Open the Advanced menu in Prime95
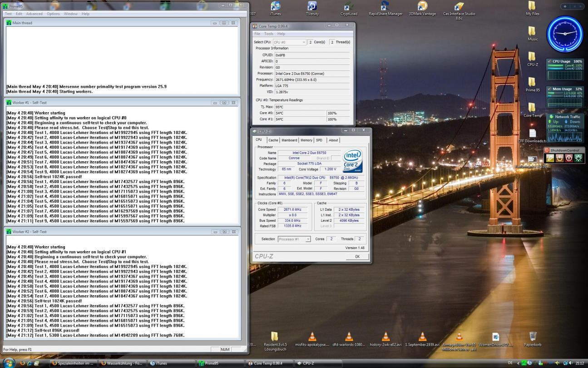Screen dimensions: 588x368 [35, 14]
